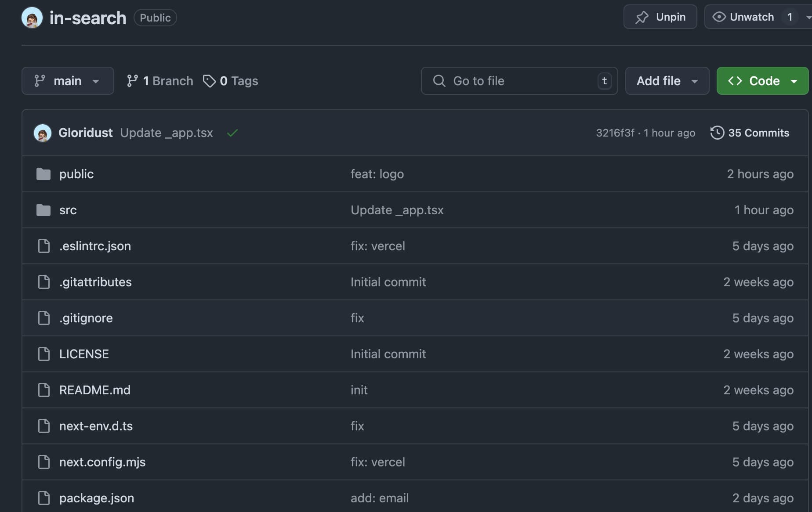This screenshot has height=512, width=812.
Task: Open the public folder
Action: click(76, 174)
